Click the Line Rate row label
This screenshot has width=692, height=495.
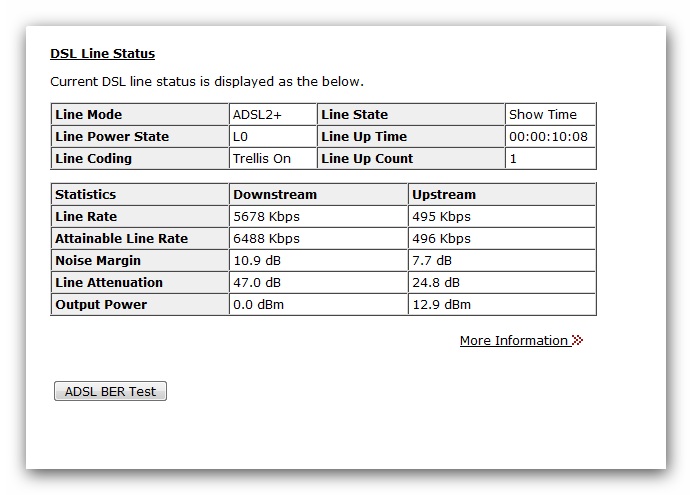pos(86,217)
